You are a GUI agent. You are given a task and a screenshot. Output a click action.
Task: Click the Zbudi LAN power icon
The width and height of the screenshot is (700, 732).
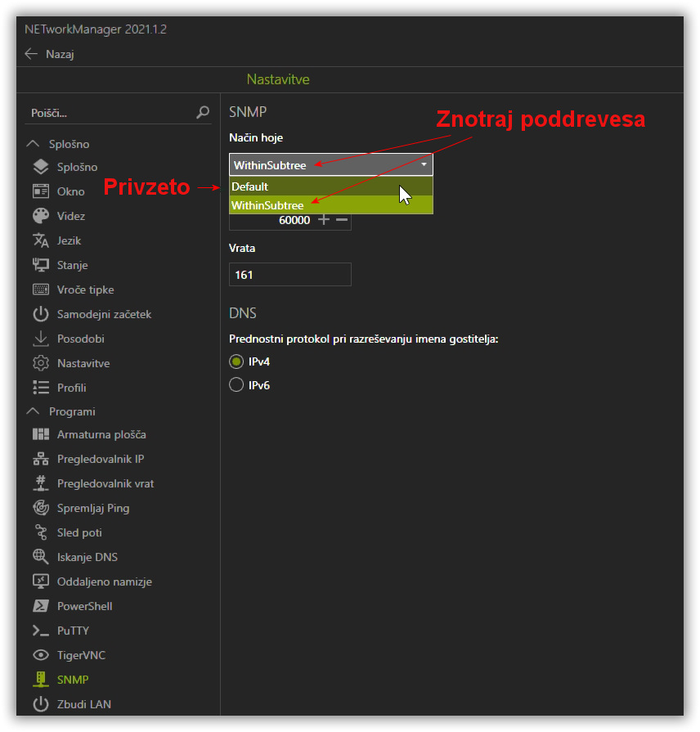41,704
